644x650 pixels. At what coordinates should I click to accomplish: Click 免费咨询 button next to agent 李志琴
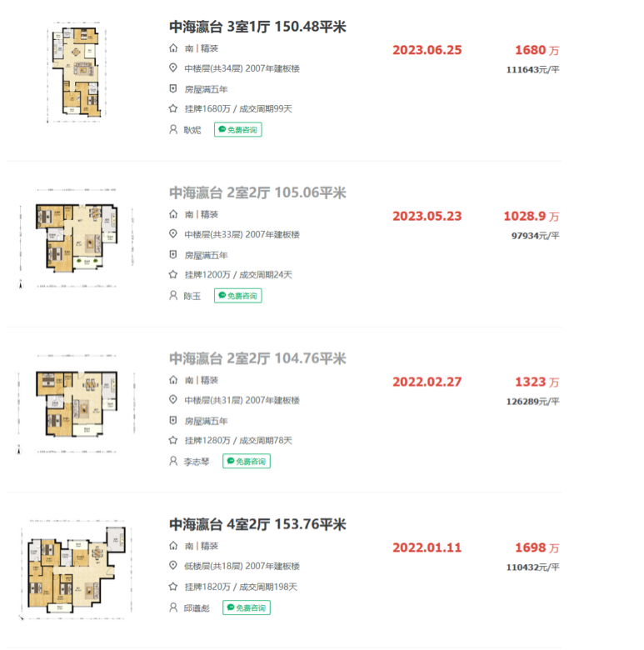(247, 462)
